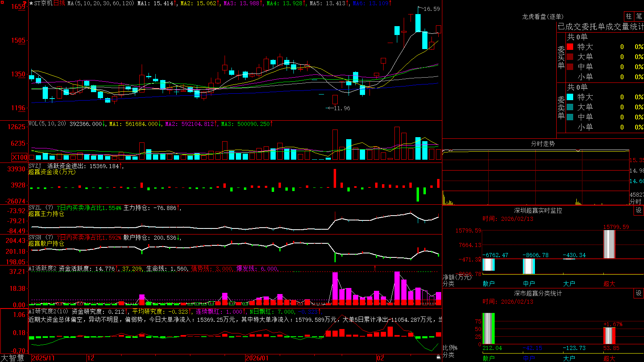Click the 委卖单 vertical label
This screenshot has height=362, width=644.
pos(561,107)
